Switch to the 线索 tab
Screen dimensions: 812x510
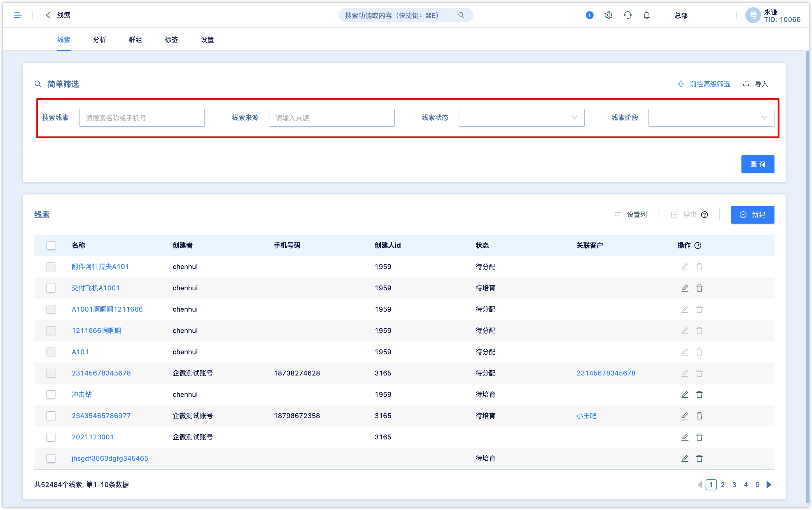[64, 40]
